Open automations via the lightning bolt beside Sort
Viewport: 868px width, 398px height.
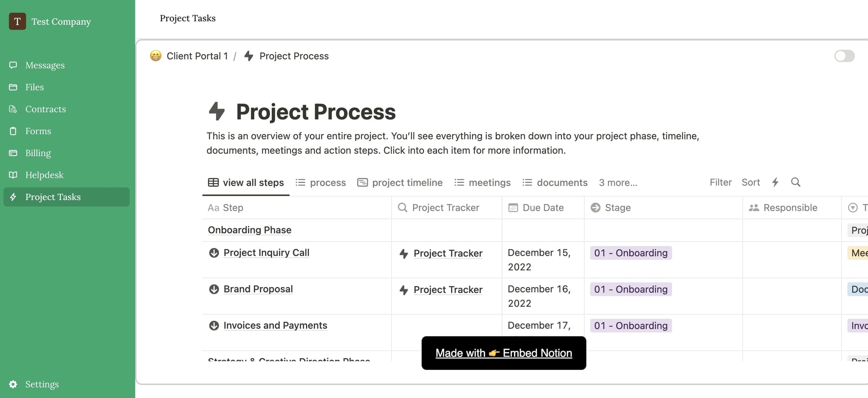coord(775,182)
